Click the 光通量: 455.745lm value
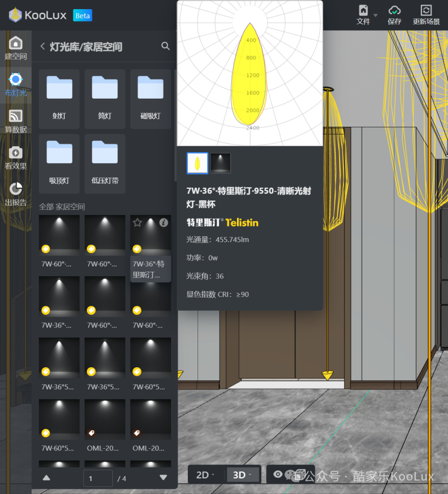Image resolution: width=448 pixels, height=494 pixels. pos(218,240)
